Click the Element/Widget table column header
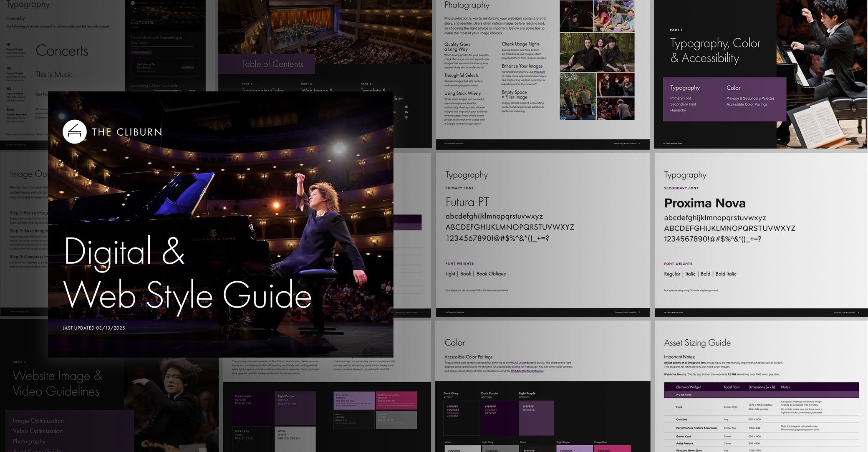868x452 pixels. (688, 387)
